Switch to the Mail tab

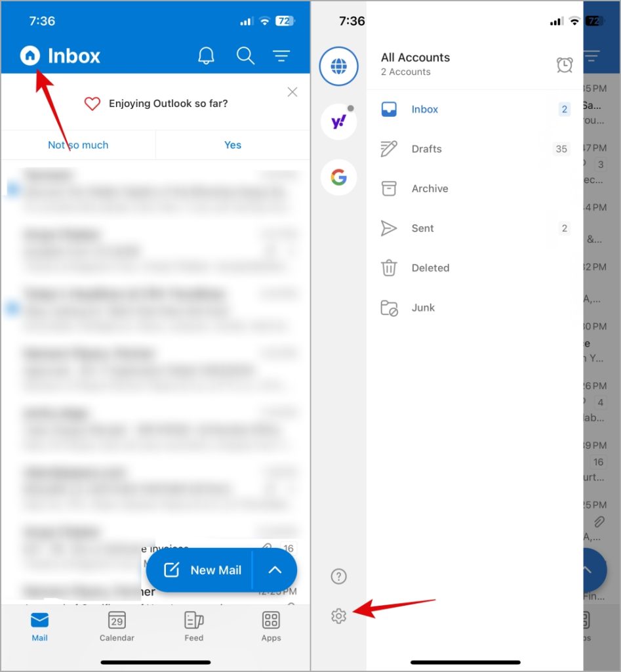(x=39, y=627)
